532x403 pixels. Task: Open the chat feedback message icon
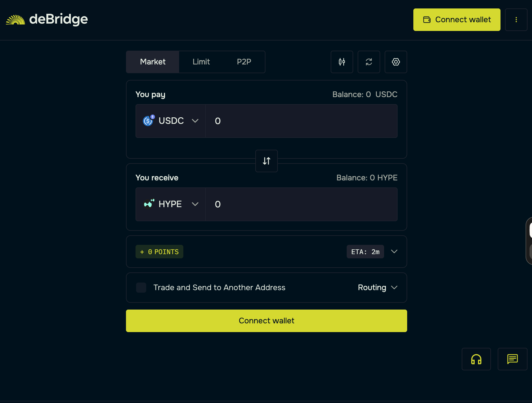coord(512,359)
